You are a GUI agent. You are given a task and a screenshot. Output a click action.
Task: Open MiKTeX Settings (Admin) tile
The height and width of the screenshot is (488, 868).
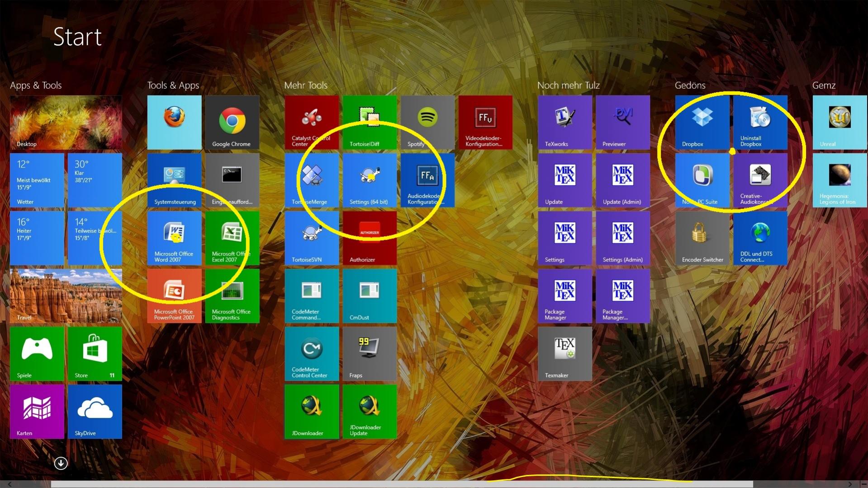point(623,238)
